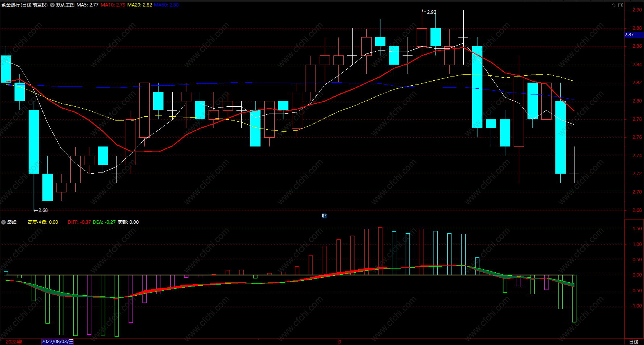
Task: Click the MA60: 2.80 legend
Action: pyautogui.click(x=167, y=5)
